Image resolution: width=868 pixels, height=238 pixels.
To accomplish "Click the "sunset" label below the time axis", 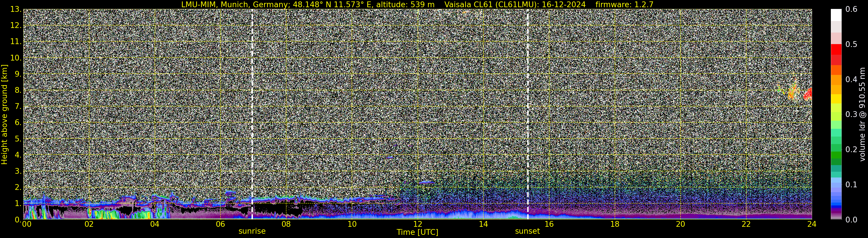I will 527,231.
